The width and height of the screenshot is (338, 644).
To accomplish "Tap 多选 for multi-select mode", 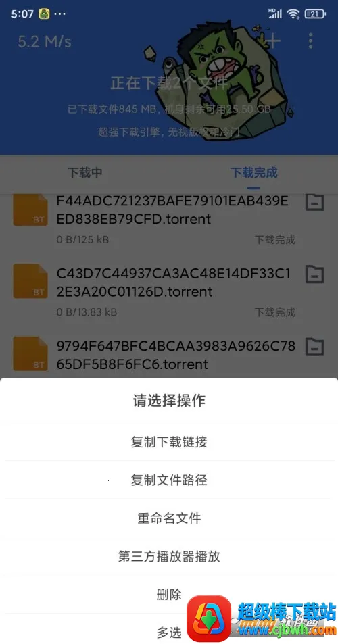I will [169, 632].
